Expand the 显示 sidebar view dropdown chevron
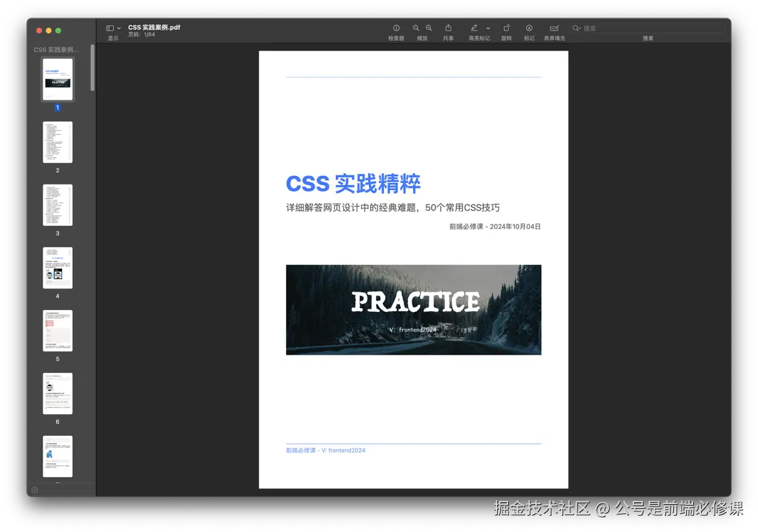This screenshot has width=758, height=532. pos(118,27)
